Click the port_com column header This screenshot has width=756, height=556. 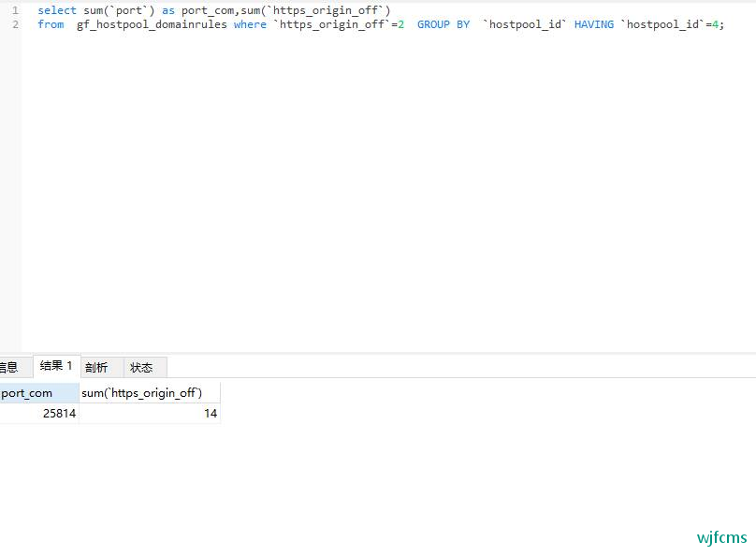[39, 393]
